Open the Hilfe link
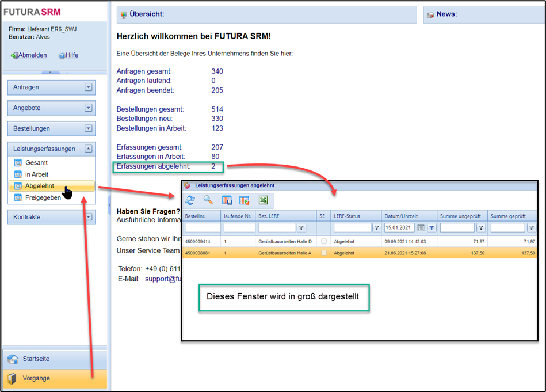 click(71, 55)
